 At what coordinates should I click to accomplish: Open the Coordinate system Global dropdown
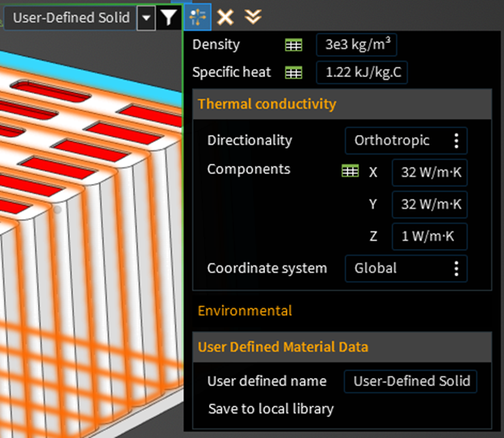[x=406, y=268]
